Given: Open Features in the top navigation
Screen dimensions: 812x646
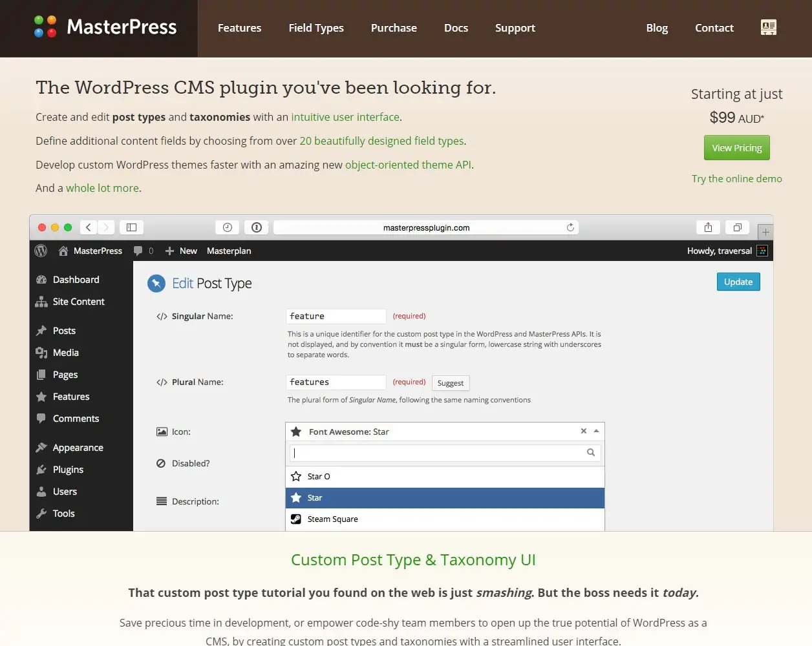Looking at the screenshot, I should 239,28.
